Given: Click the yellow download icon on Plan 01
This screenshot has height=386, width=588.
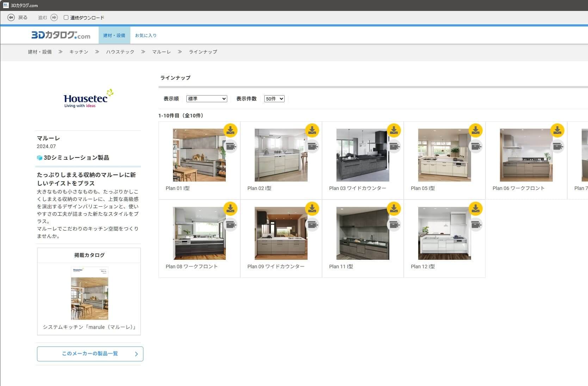Looking at the screenshot, I should (x=230, y=130).
